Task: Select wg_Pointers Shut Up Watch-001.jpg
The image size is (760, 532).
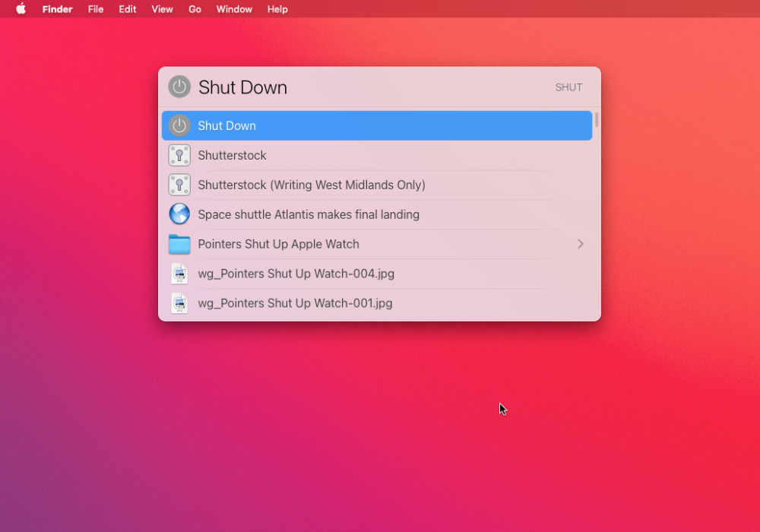Action: pos(377,303)
